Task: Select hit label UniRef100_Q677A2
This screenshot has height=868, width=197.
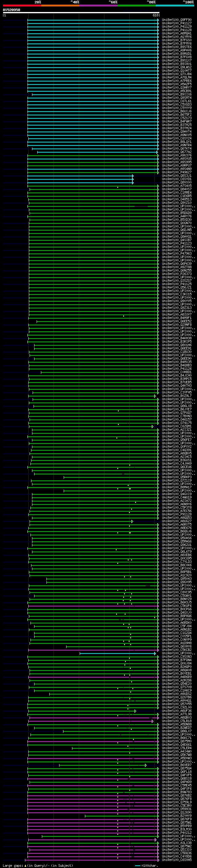Action: click(x=177, y=152)
